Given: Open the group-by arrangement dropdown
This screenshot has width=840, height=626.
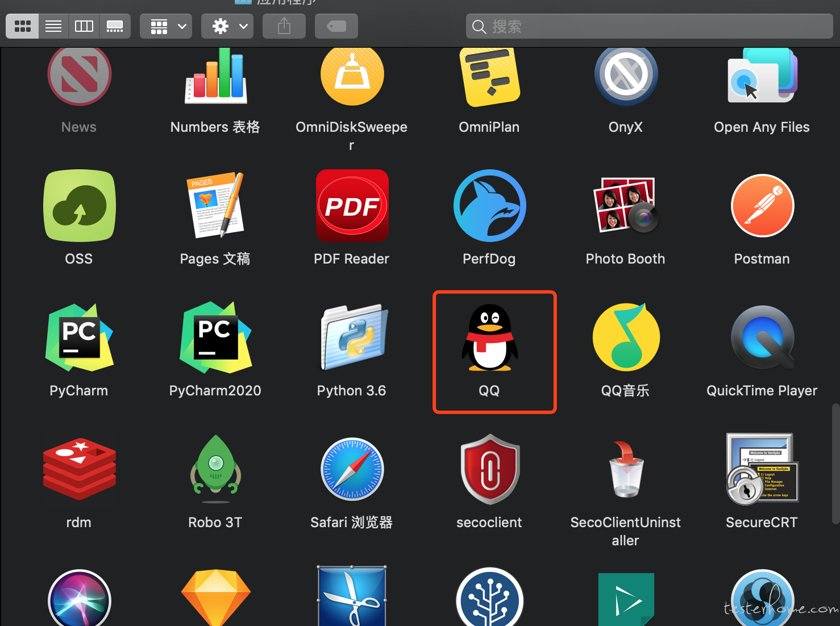Looking at the screenshot, I should coord(166,26).
